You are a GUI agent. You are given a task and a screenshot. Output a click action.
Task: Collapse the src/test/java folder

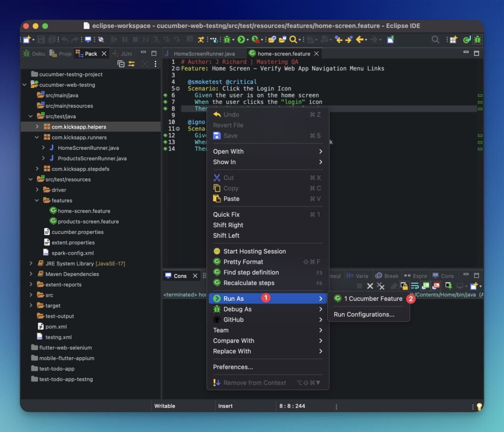click(x=31, y=116)
